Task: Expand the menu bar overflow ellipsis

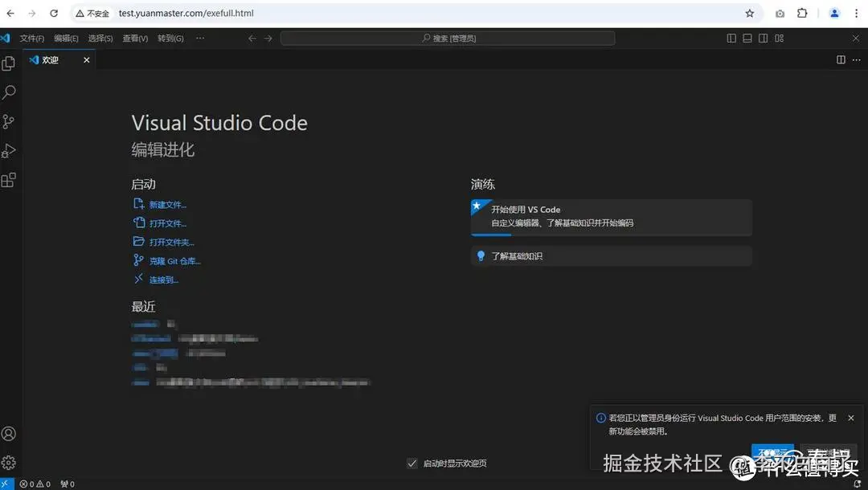Action: [x=200, y=39]
